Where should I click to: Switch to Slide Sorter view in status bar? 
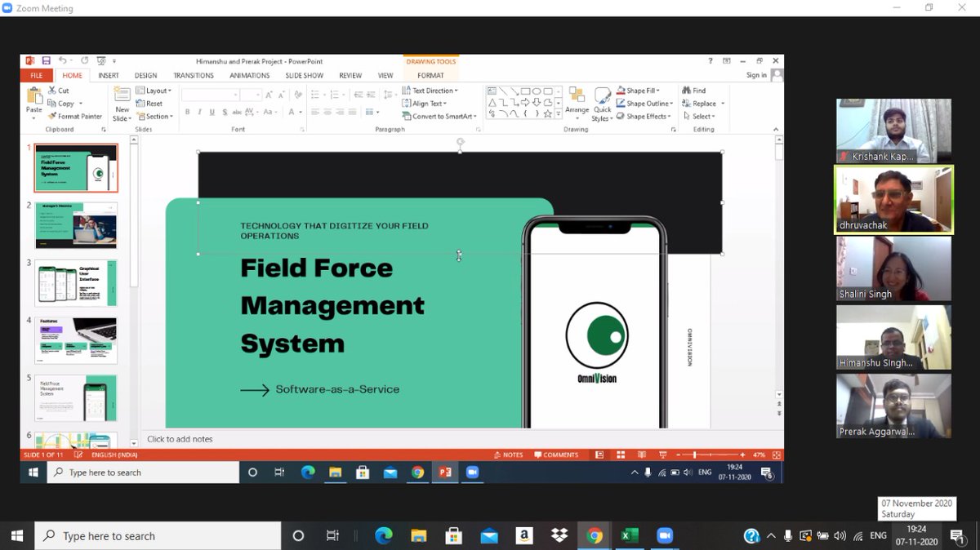[621, 455]
